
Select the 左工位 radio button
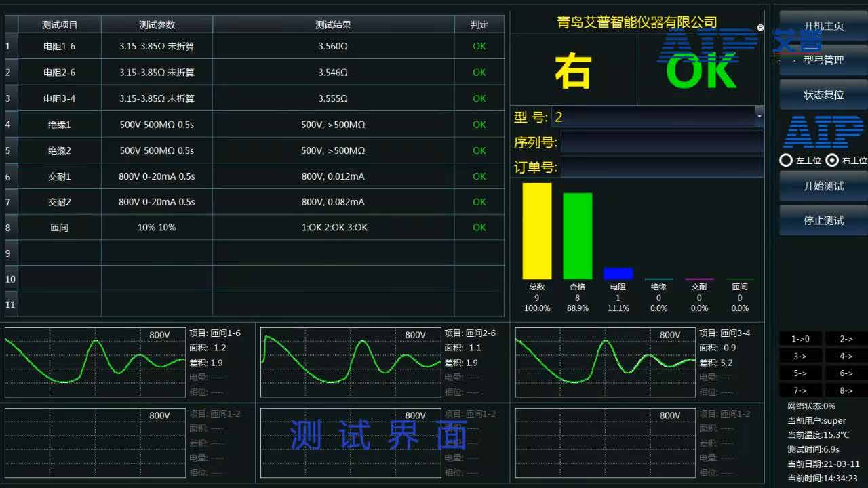coord(785,161)
